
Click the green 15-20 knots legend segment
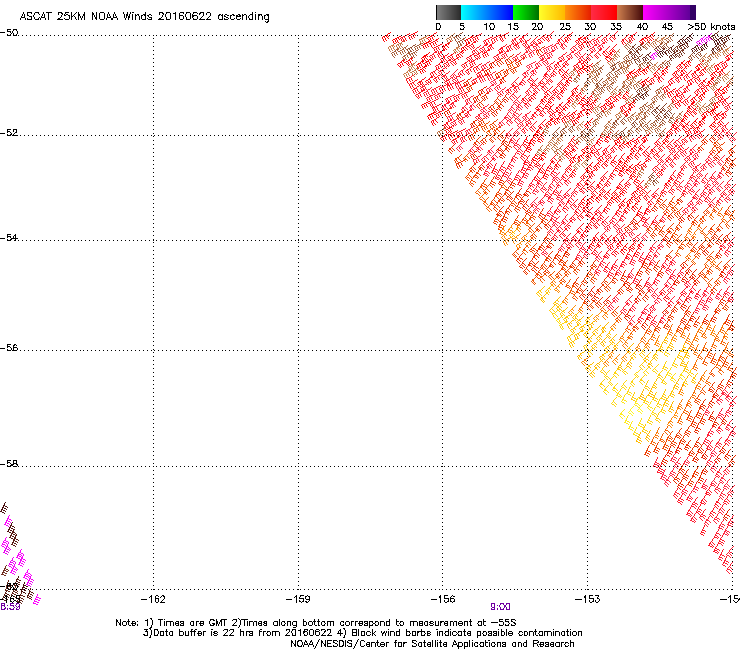point(526,12)
